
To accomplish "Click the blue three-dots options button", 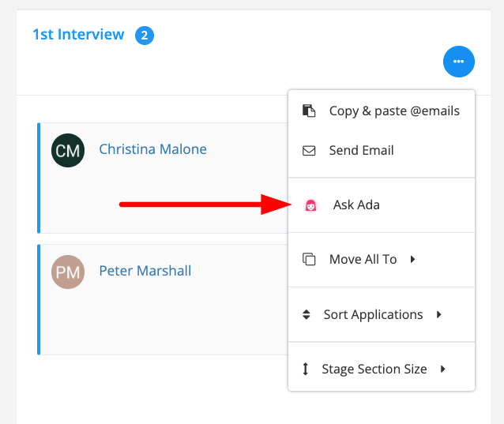I will [459, 62].
